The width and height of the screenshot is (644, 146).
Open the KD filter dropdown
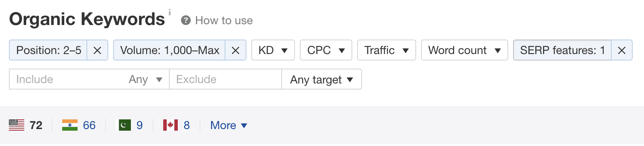(273, 50)
